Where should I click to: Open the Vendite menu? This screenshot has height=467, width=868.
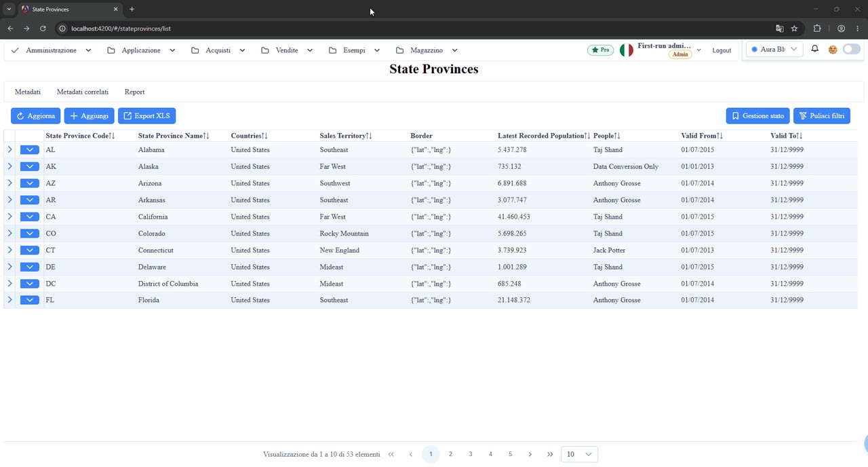click(287, 50)
